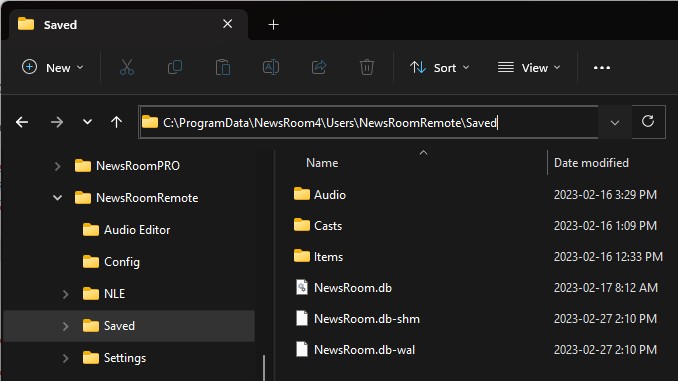
Task: Go up one folder level
Action: 116,122
